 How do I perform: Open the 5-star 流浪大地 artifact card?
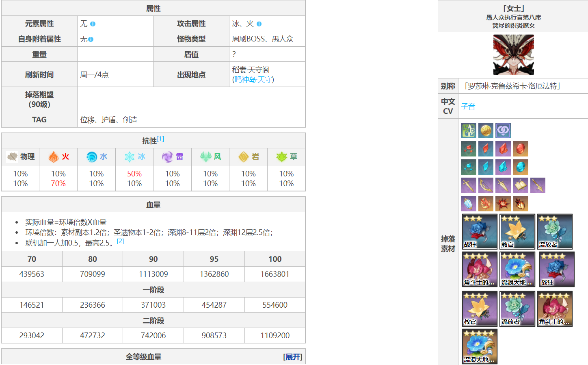pyautogui.click(x=480, y=347)
